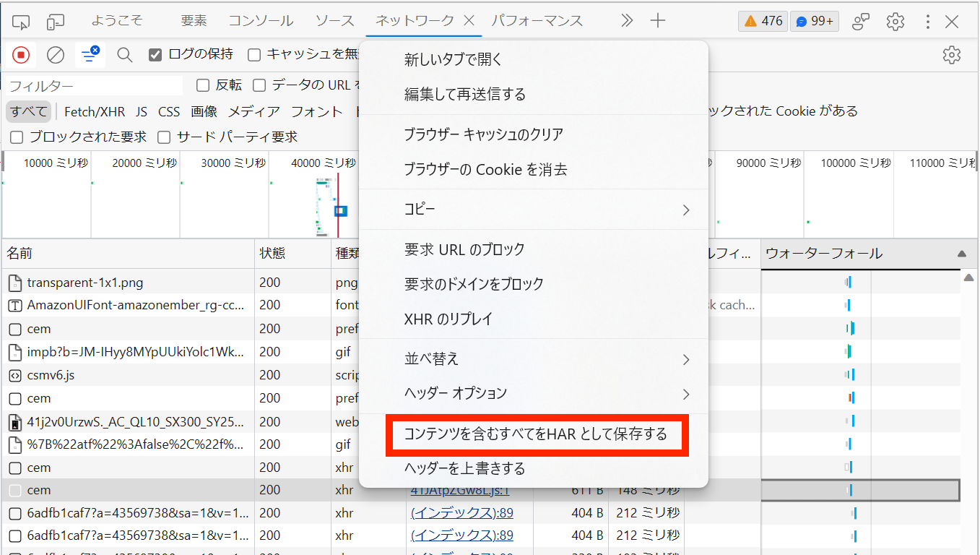980x555 pixels.
Task: Clear the network log
Action: [x=55, y=55]
